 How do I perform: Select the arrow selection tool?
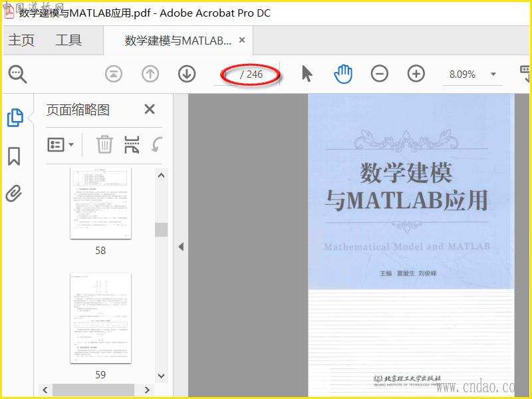click(x=307, y=74)
